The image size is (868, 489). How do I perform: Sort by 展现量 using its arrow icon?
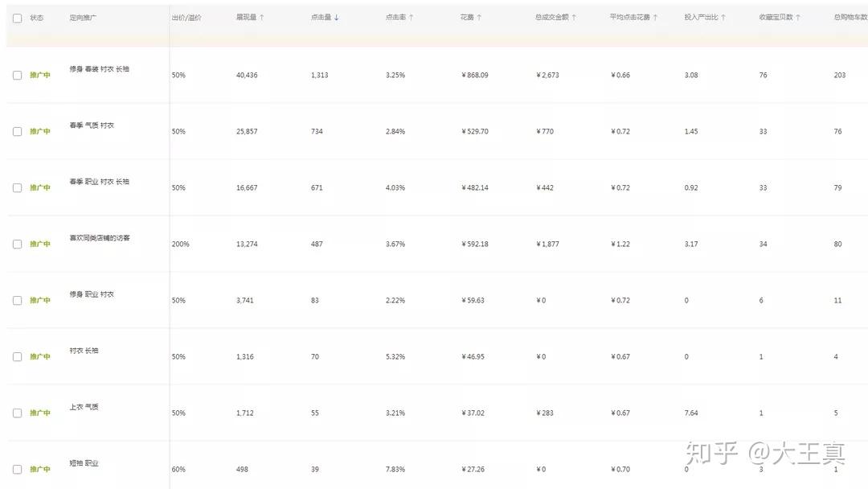[262, 18]
